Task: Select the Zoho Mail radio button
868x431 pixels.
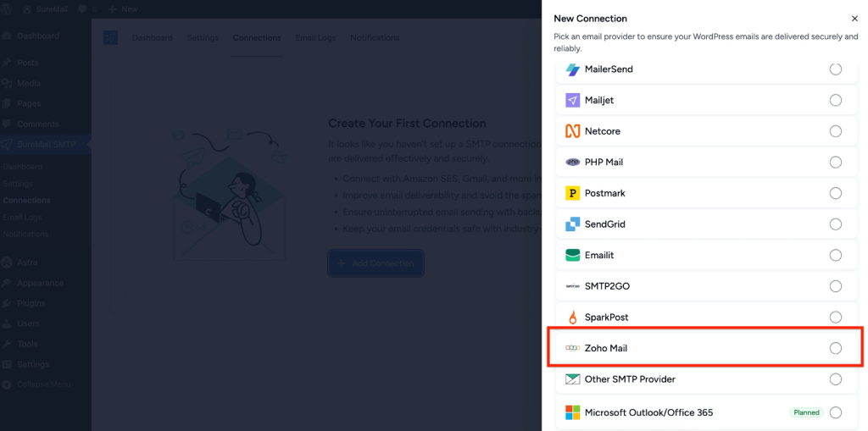Action: click(835, 348)
